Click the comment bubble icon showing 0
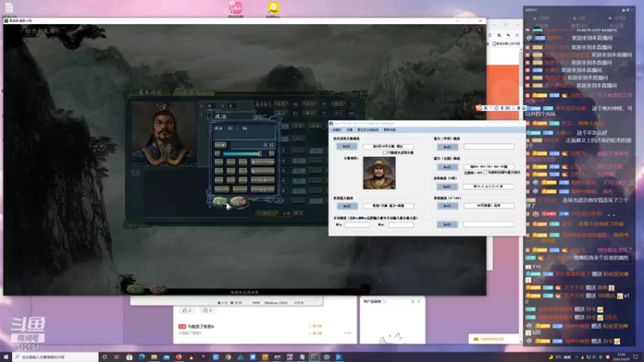This screenshot has height=362, width=644. (205, 311)
